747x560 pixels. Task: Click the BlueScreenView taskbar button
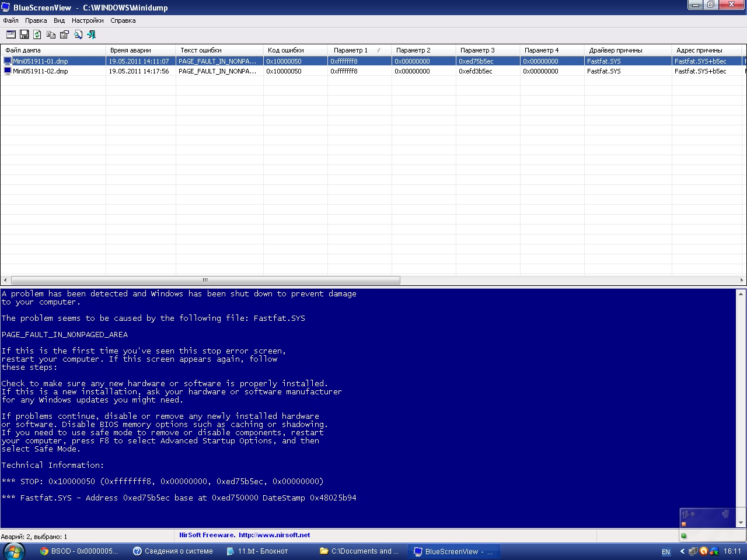point(454,551)
